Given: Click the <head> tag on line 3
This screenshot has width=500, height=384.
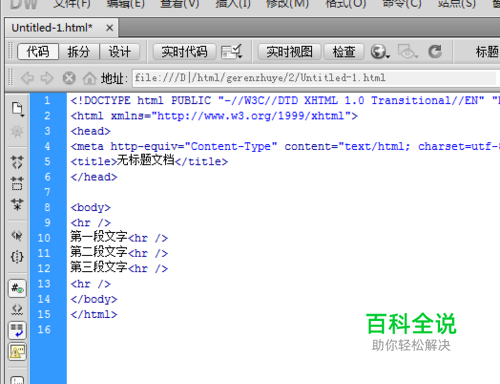Looking at the screenshot, I should (90, 131).
